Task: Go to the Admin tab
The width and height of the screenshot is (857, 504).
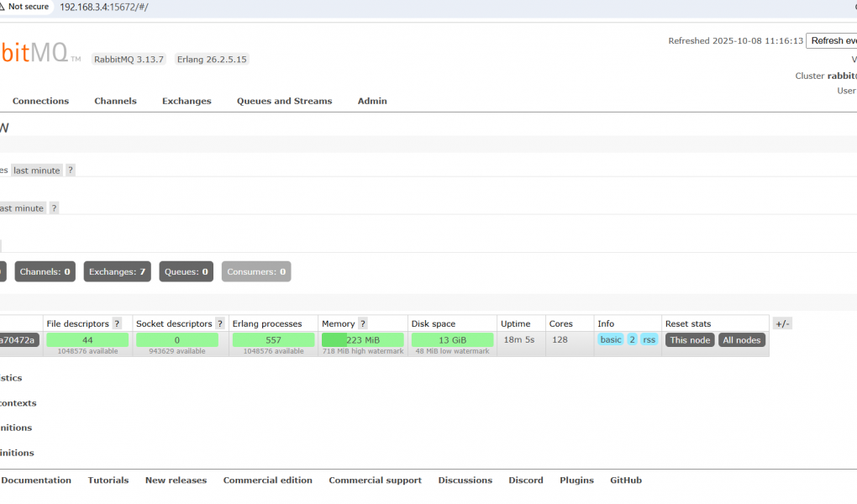Action: [372, 101]
